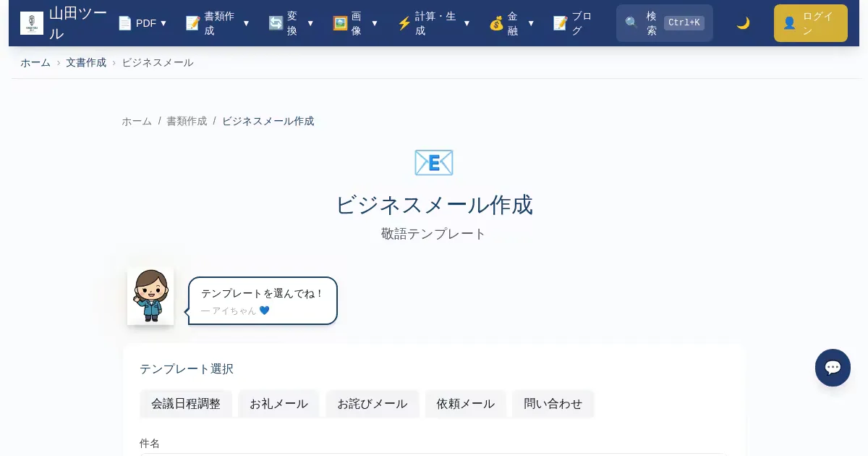Choose the お詫びメール template
This screenshot has width=868, height=456.
tap(373, 404)
